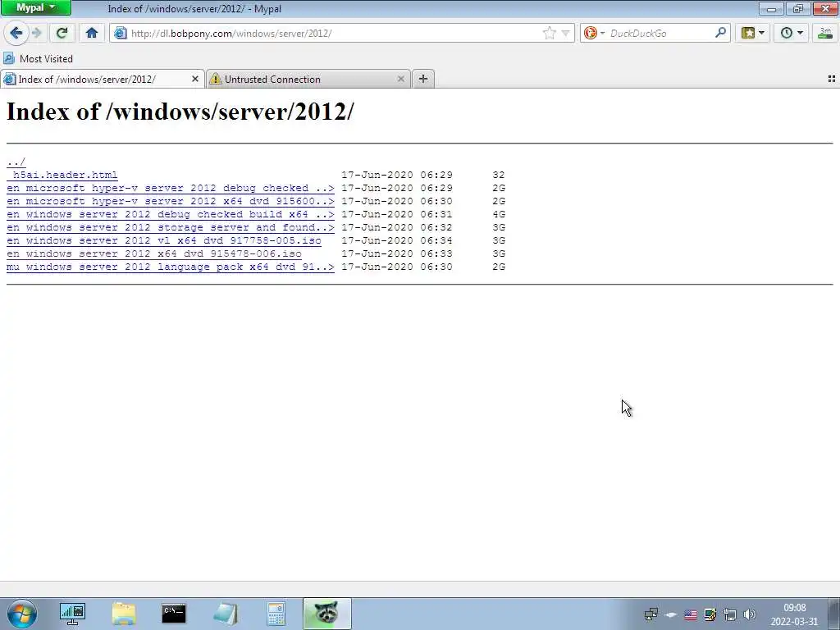Image resolution: width=840 pixels, height=630 pixels.
Task: Select the Mypal raccoon taskbar button
Action: click(326, 614)
